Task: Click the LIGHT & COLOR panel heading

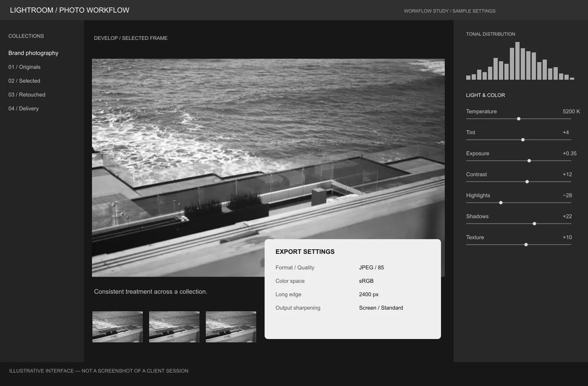Action: 486,95
